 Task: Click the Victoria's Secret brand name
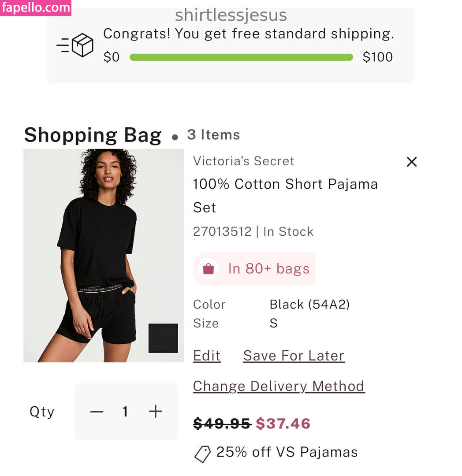tap(243, 161)
